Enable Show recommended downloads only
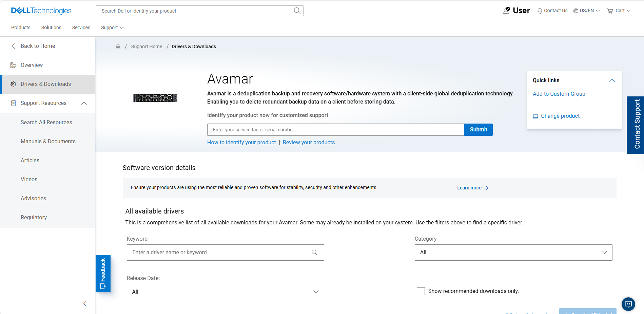The image size is (644, 314). (x=421, y=291)
